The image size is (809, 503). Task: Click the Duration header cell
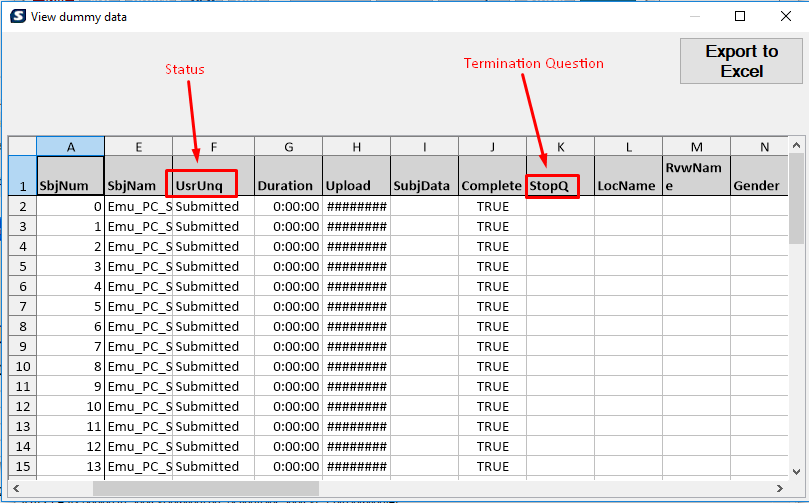pos(288,176)
